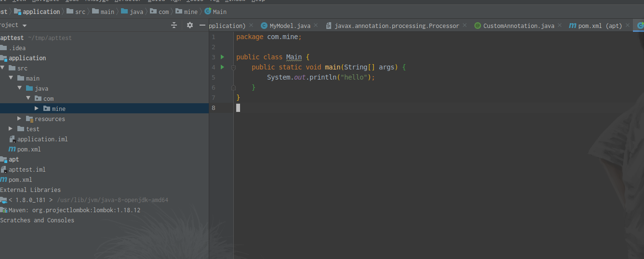Collapse all in Project panel toolbar
The image size is (644, 259).
coord(174,25)
